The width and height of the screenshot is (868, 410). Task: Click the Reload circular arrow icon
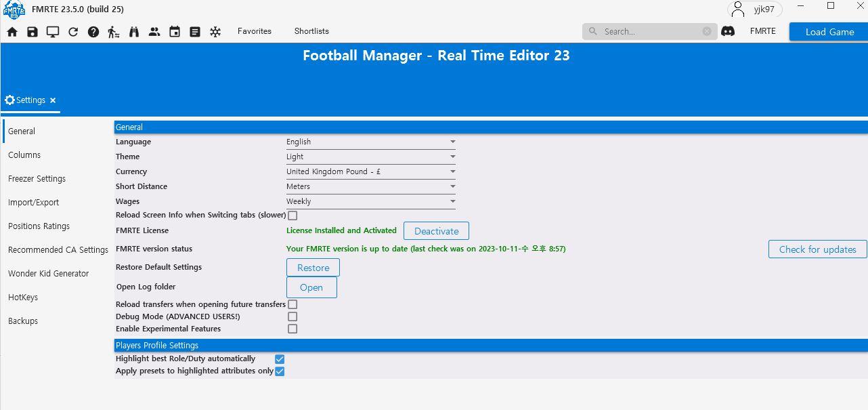tap(73, 32)
